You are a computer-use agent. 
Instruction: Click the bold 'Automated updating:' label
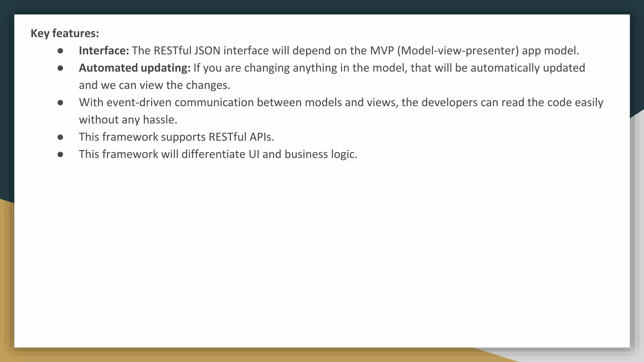pyautogui.click(x=135, y=68)
